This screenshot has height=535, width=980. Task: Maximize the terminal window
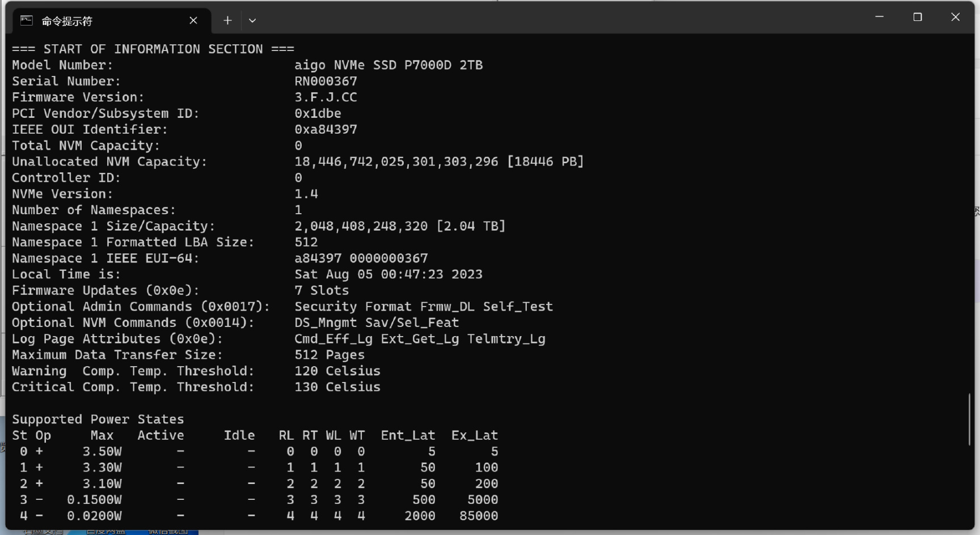[x=917, y=17]
